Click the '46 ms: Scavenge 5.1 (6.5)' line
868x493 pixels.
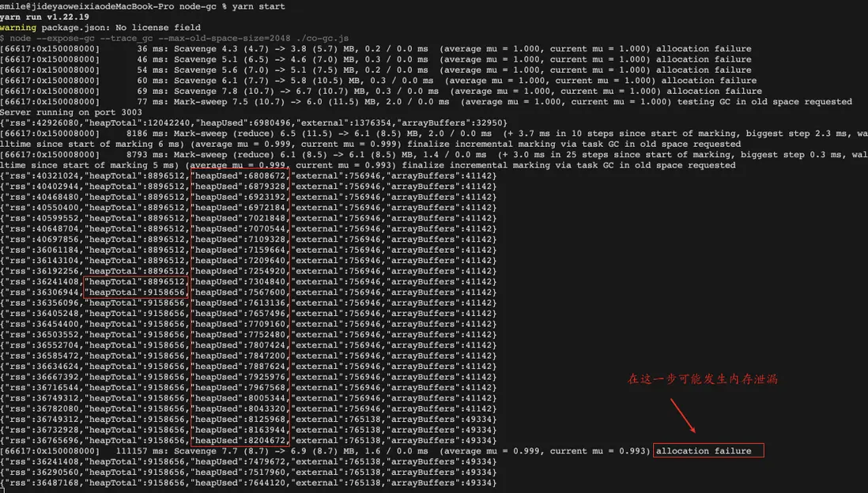(x=376, y=59)
